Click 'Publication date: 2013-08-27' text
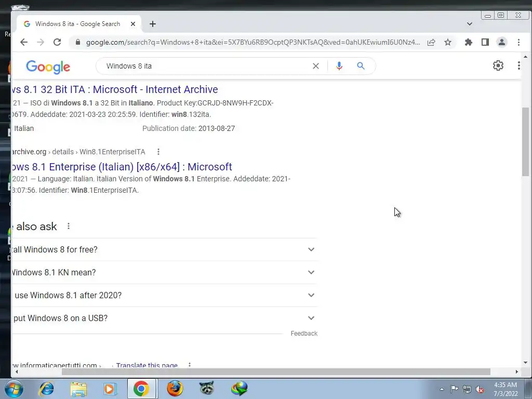Screen dimensions: 532x399 pos(189,129)
